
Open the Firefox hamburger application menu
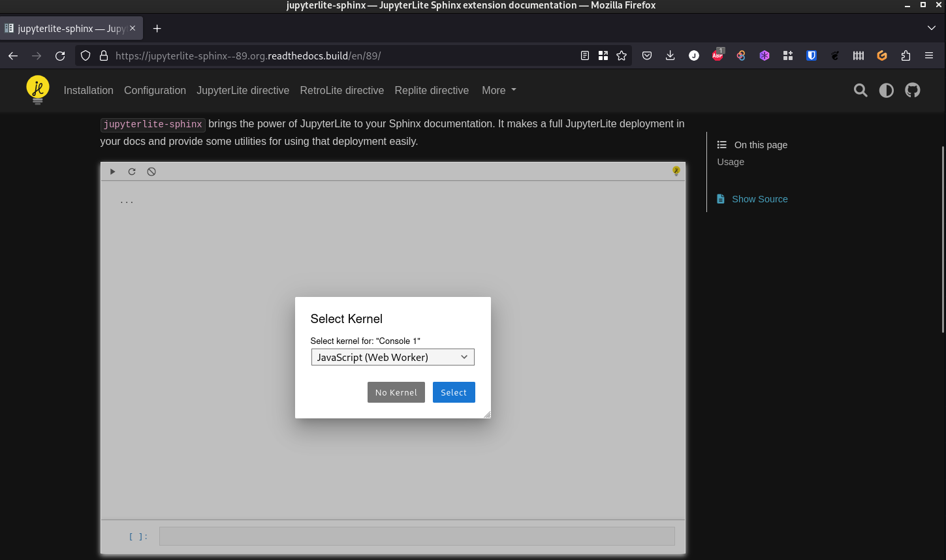(x=929, y=56)
